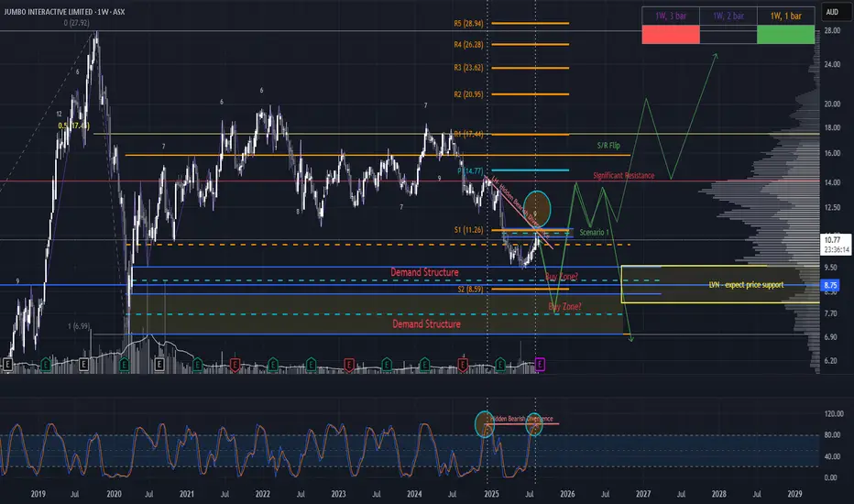This screenshot has width=854, height=504.
Task: Select the S2 (8.59) pivot label
Action: [x=470, y=290]
